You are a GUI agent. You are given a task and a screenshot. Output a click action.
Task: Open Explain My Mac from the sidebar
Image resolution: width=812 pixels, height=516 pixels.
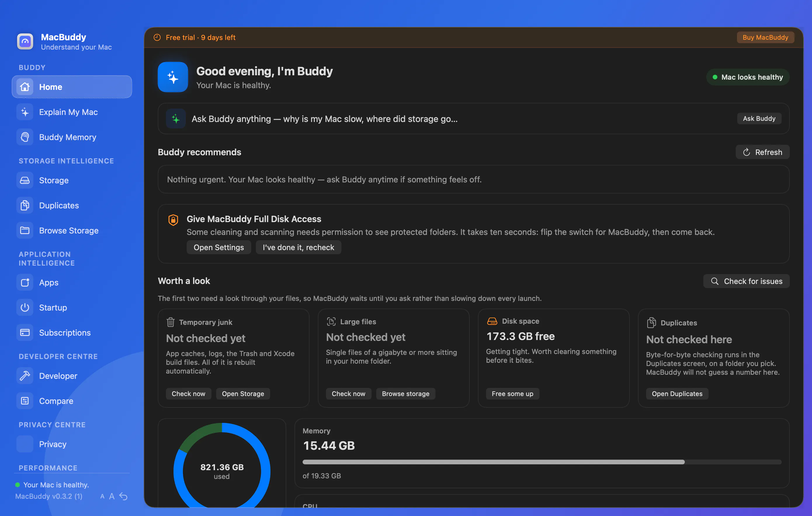point(72,112)
